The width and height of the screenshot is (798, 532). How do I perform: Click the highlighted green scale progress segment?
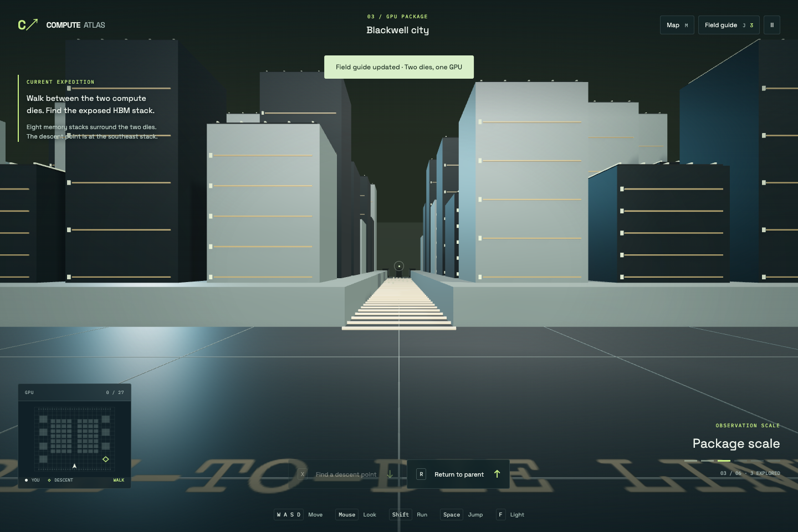click(x=724, y=461)
